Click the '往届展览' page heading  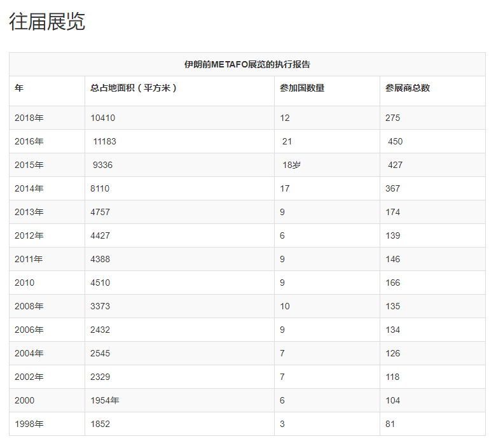click(x=47, y=22)
